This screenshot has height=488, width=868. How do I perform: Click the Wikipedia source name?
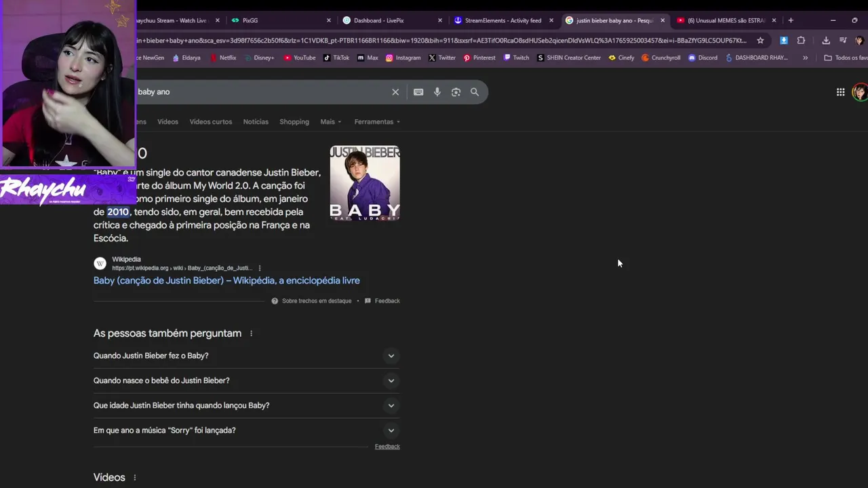click(126, 260)
